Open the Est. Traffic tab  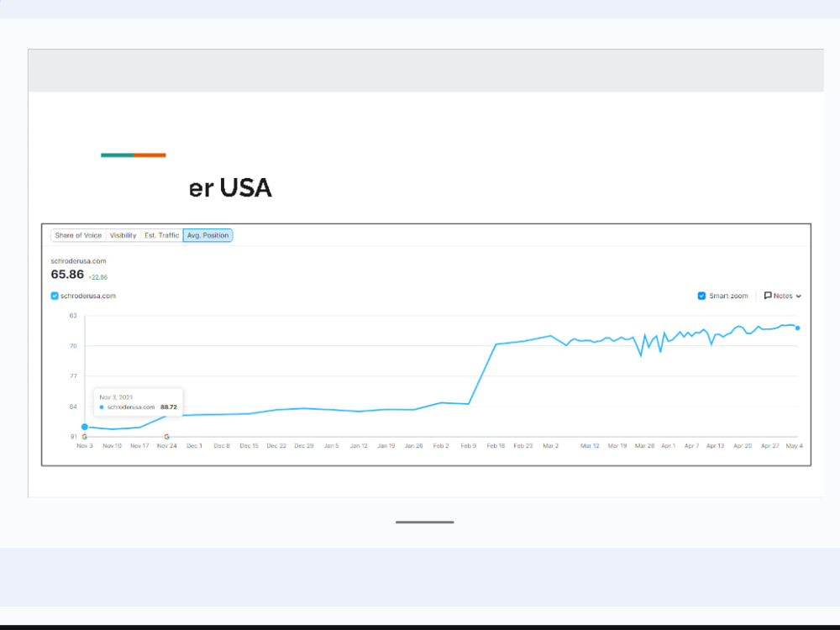coord(161,235)
